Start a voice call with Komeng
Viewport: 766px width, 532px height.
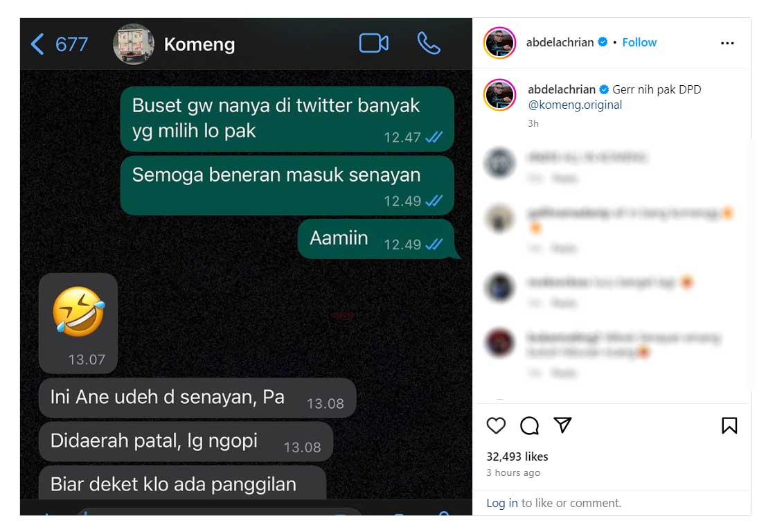429,44
